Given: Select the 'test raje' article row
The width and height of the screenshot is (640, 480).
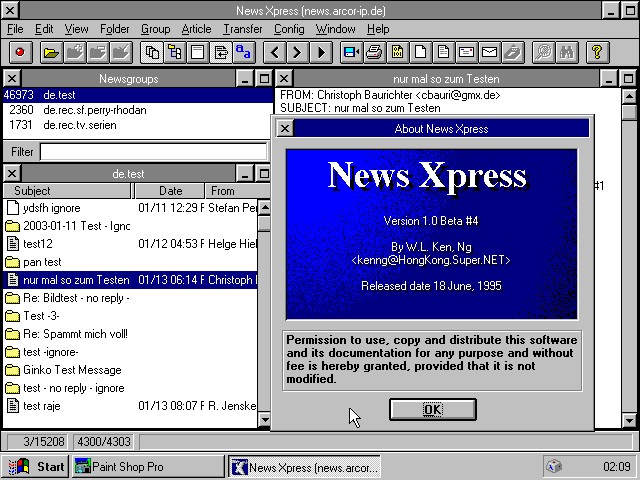Looking at the screenshot, I should tap(131, 406).
